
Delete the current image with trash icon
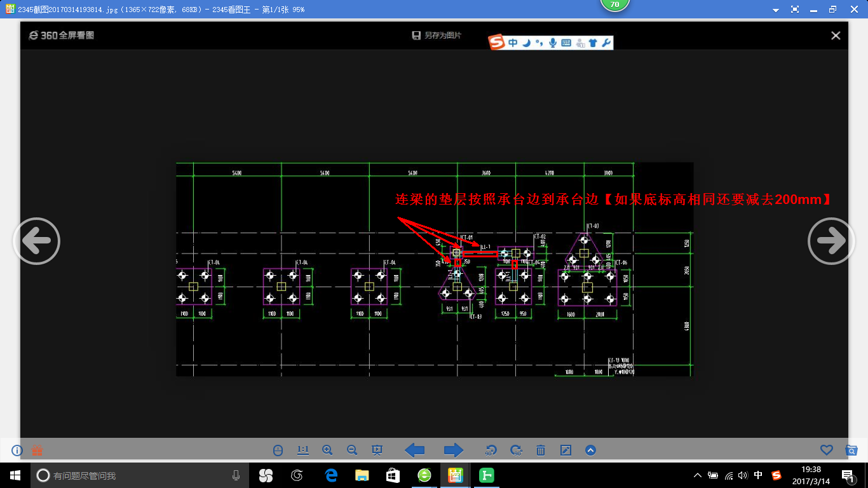tap(541, 451)
